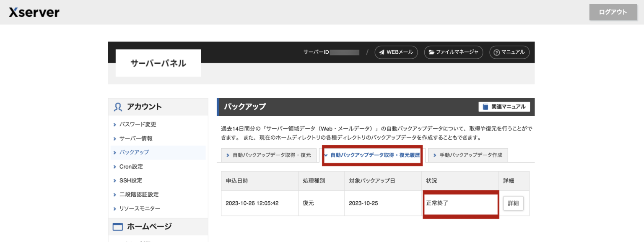Click the WEBメール paper plane icon

coord(381,52)
